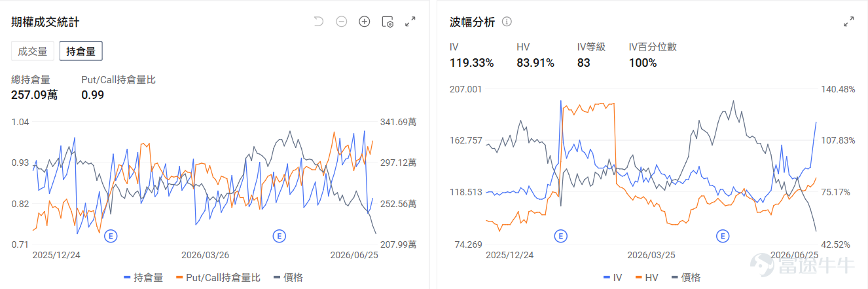Click the 2026/03/25 date label on volatility chart
This screenshot has width=868, height=289.
coord(651,255)
